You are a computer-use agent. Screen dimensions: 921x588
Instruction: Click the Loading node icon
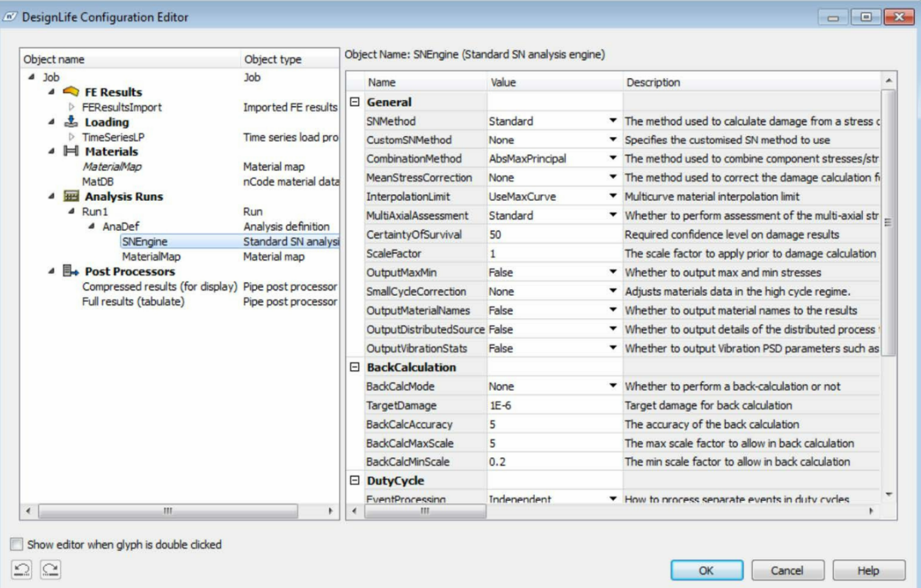[71, 122]
